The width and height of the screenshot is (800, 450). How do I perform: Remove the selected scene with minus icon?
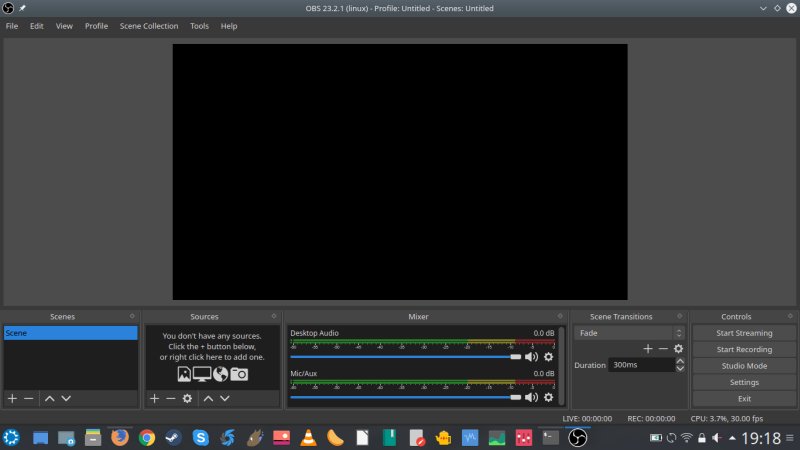pyautogui.click(x=29, y=398)
